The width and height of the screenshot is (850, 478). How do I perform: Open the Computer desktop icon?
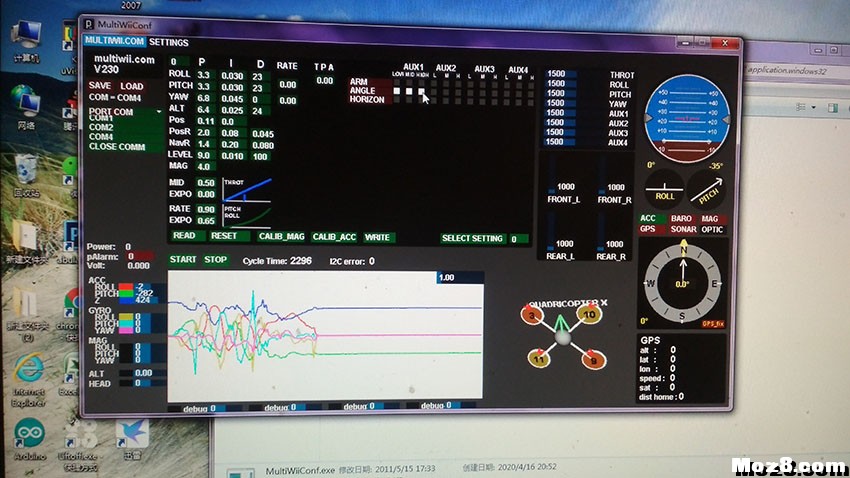pyautogui.click(x=27, y=39)
